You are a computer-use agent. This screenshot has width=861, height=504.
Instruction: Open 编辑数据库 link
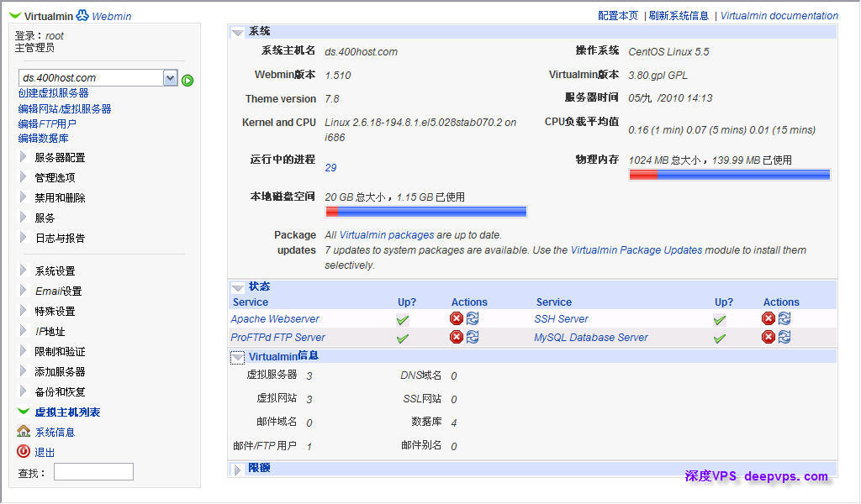44,139
